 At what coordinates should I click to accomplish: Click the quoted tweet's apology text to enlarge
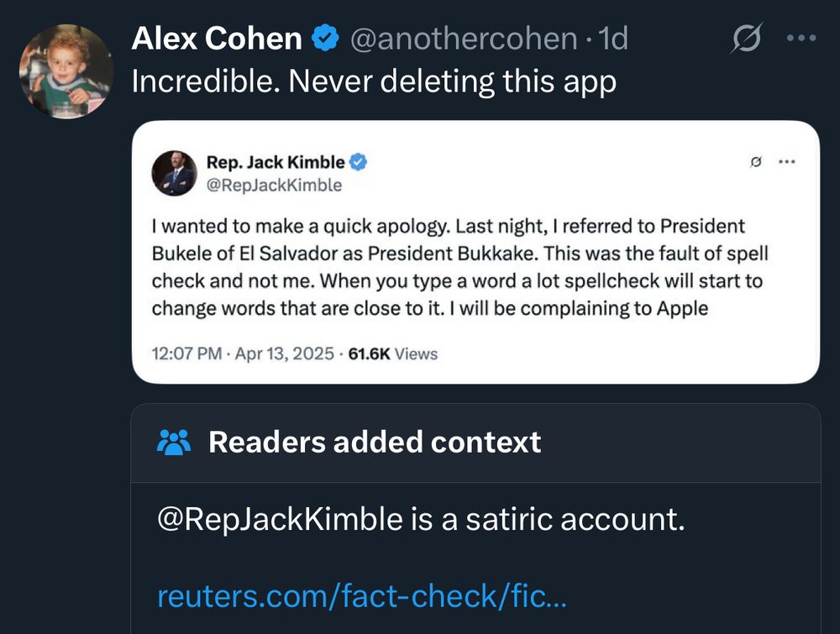(459, 268)
